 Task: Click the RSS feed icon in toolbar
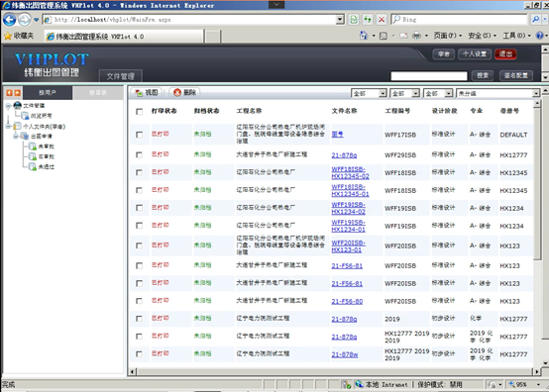[x=384, y=36]
